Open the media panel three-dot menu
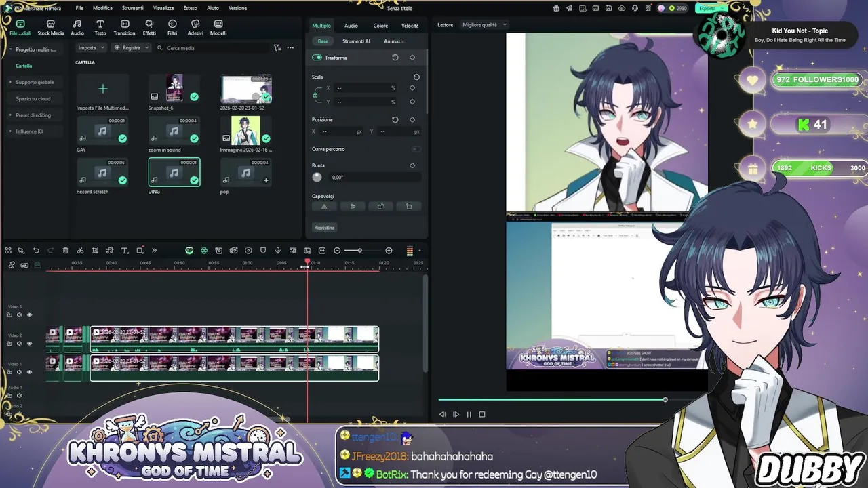The width and height of the screenshot is (868, 488). (290, 48)
